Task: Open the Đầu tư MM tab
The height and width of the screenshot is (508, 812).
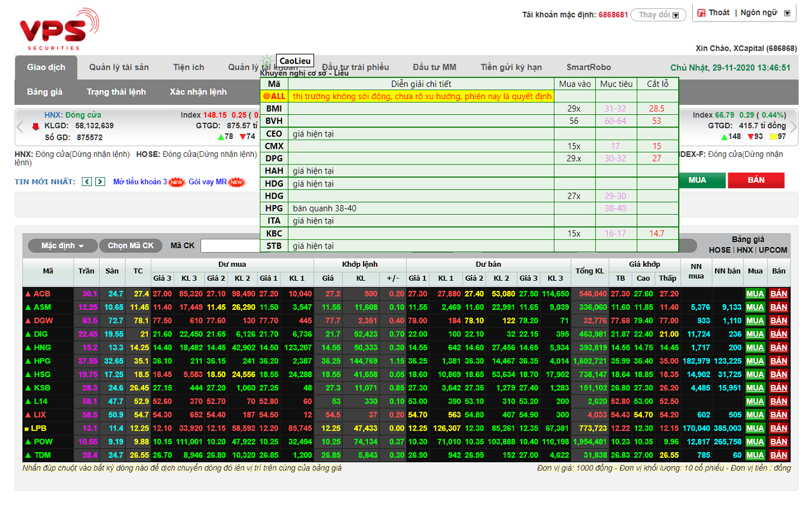Action: pyautogui.click(x=435, y=67)
